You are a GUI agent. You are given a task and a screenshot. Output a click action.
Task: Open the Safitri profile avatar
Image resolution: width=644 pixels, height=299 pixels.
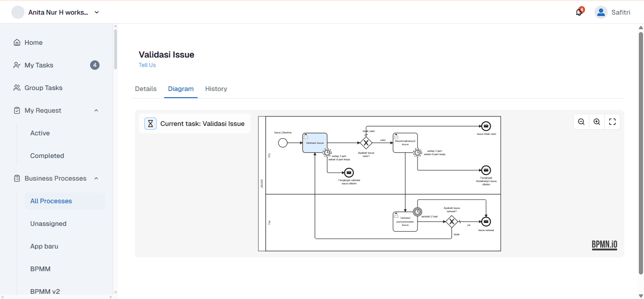[601, 12]
